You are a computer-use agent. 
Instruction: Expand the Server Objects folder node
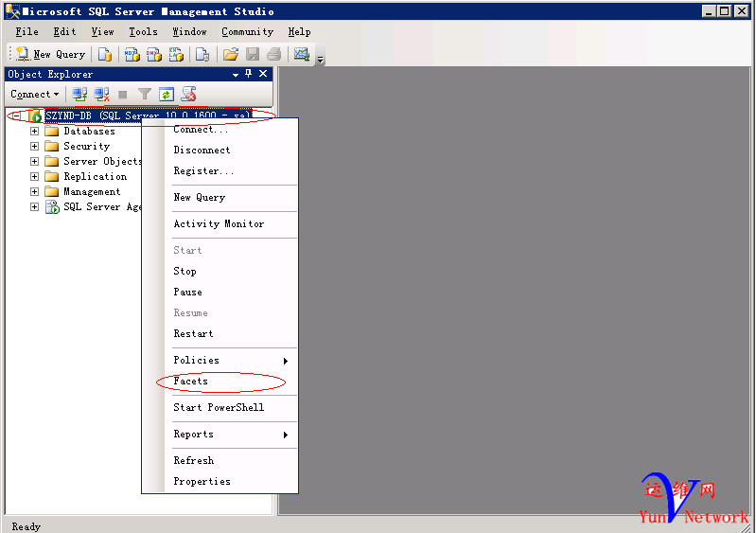pos(34,161)
